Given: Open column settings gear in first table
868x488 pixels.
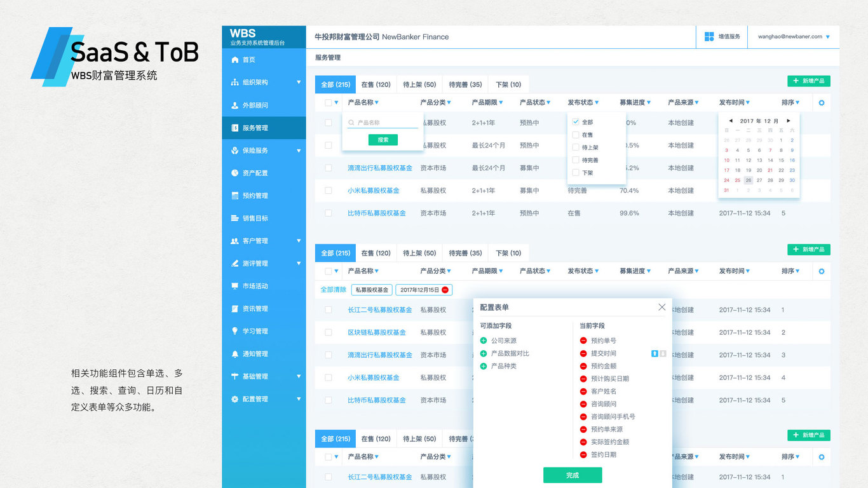Looking at the screenshot, I should click(x=822, y=102).
